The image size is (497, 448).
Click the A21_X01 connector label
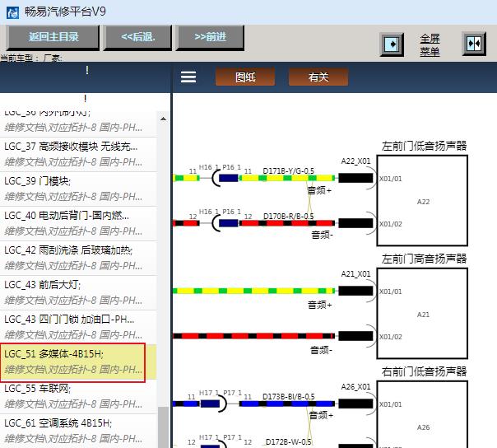tap(355, 273)
